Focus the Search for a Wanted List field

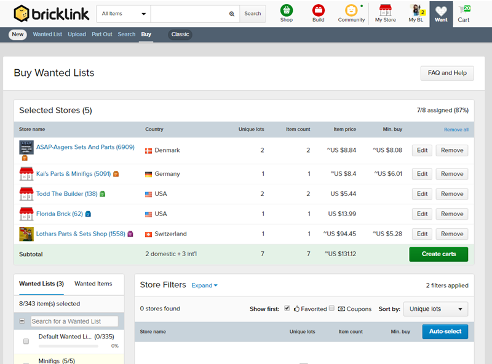pyautogui.click(x=74, y=321)
